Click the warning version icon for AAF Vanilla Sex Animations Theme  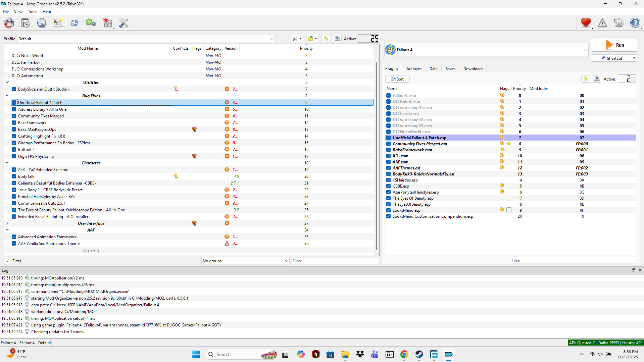click(227, 244)
